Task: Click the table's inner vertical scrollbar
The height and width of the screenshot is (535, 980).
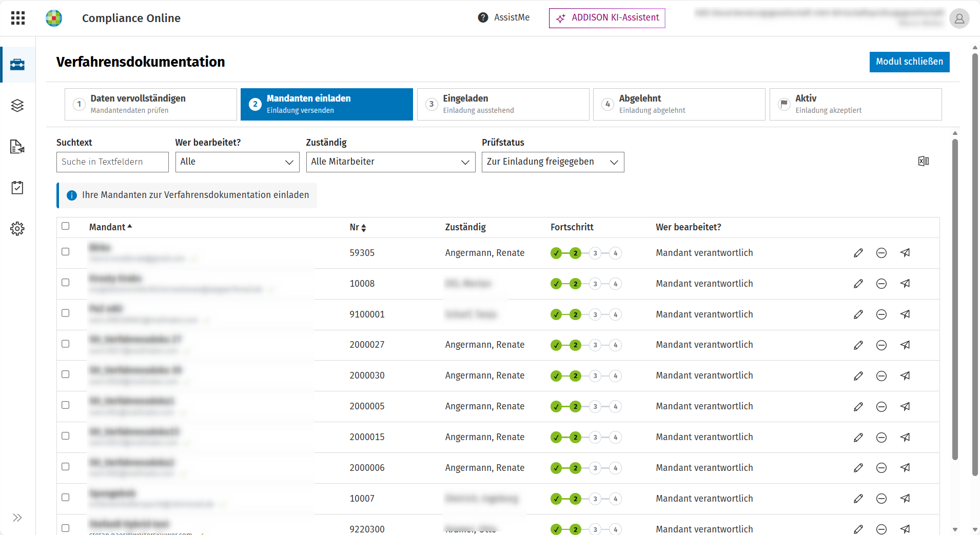Action: tap(955, 299)
